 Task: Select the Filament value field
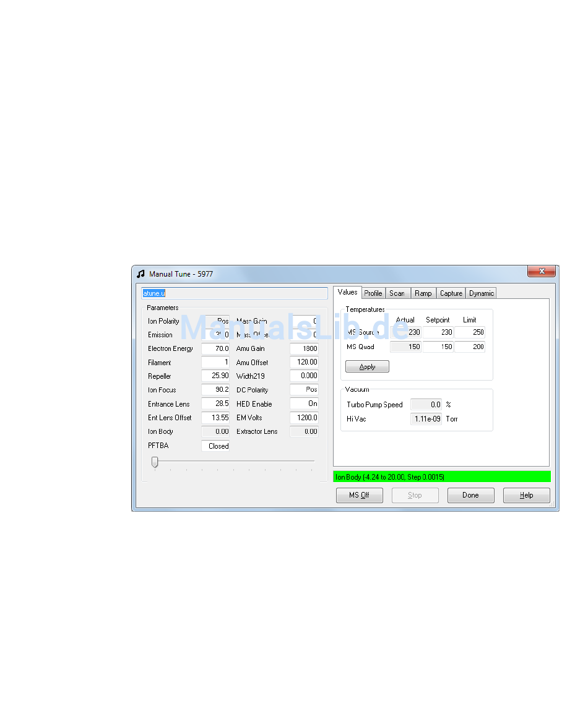tap(215, 362)
